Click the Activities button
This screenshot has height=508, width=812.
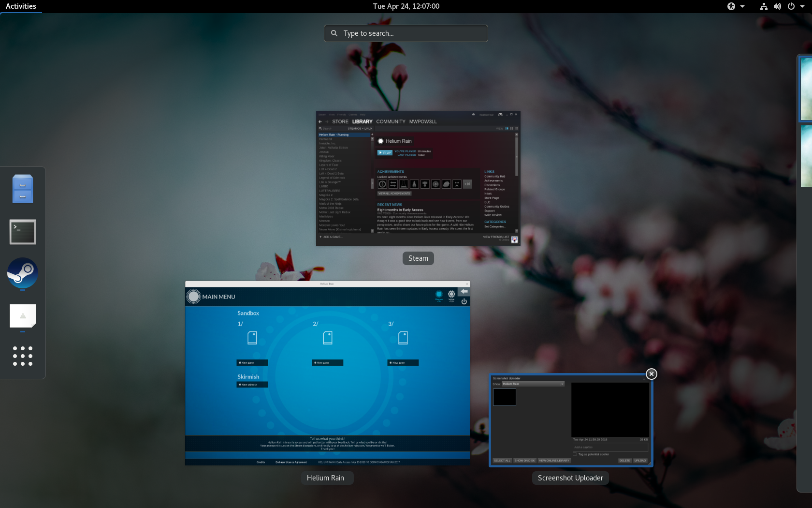coord(21,6)
